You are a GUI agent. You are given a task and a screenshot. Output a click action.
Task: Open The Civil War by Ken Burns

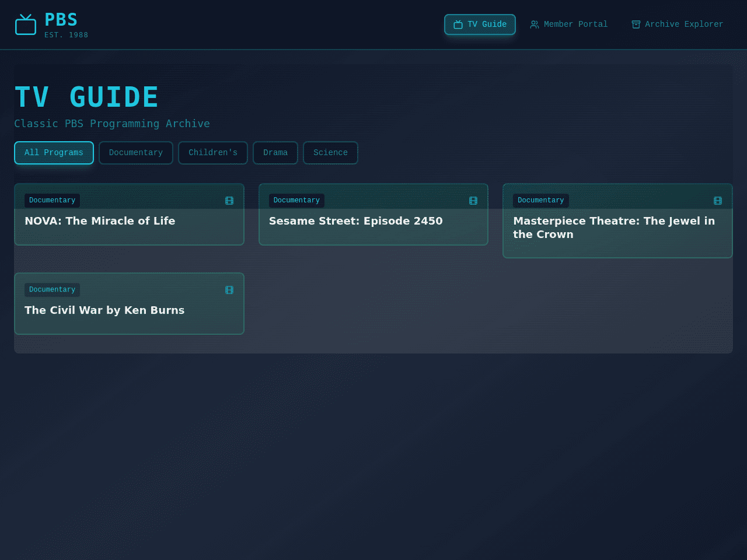pos(129,304)
